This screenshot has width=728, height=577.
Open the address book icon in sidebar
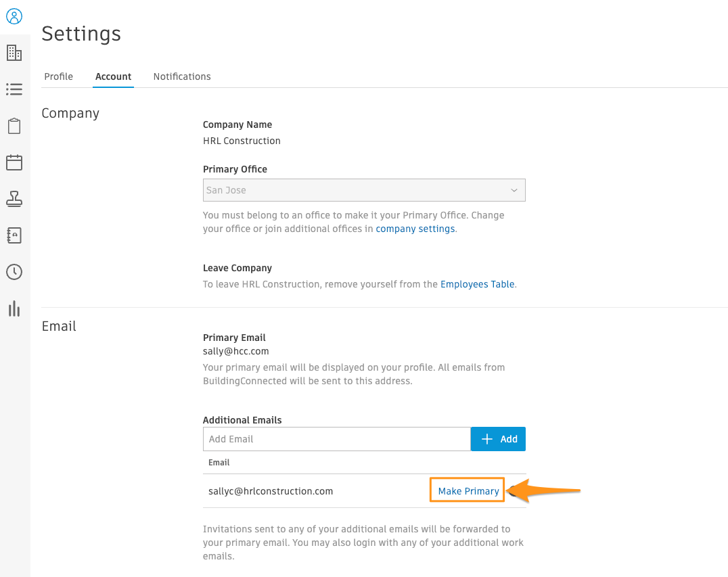pos(14,235)
